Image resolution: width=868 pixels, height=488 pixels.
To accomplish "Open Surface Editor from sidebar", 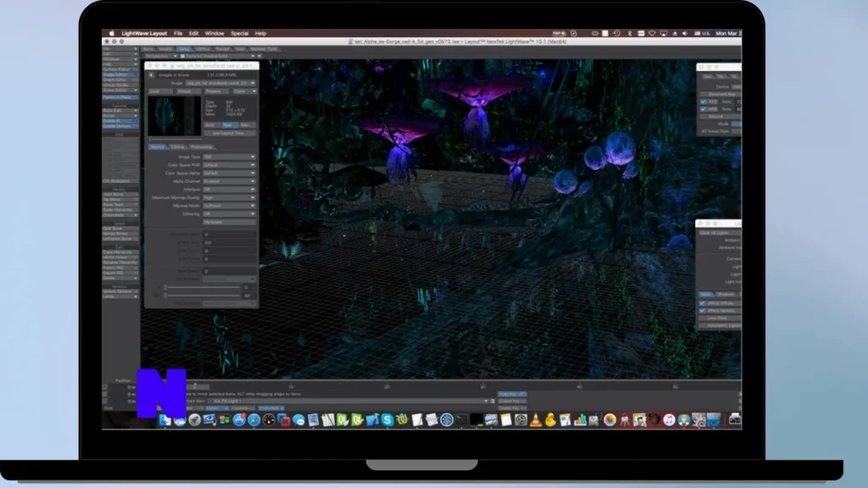I will tap(120, 69).
